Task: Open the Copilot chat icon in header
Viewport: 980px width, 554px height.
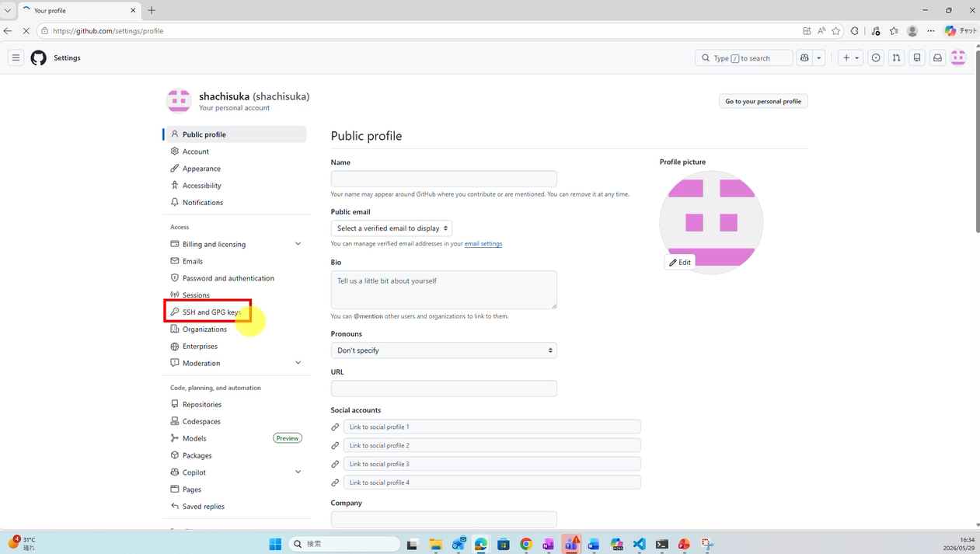Action: (x=804, y=57)
